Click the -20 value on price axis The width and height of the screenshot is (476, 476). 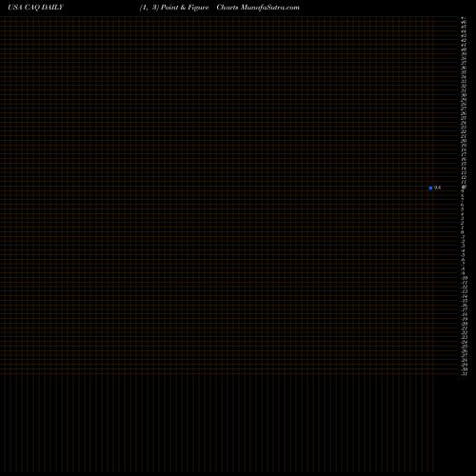pyautogui.click(x=464, y=324)
